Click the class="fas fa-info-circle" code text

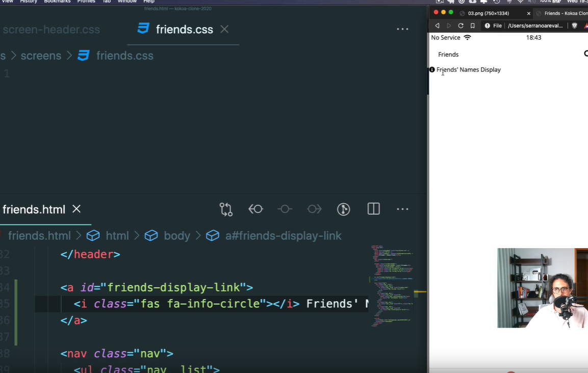pyautogui.click(x=180, y=304)
